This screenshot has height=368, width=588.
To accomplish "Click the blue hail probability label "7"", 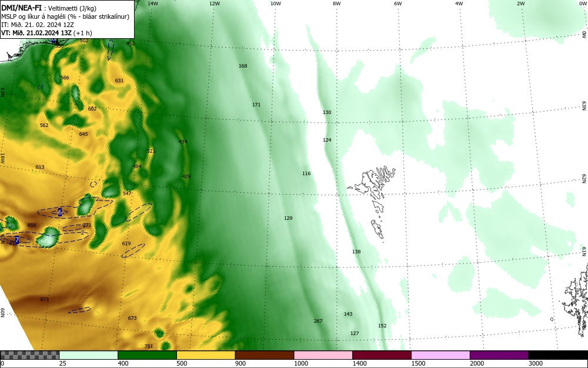I will tap(17, 240).
